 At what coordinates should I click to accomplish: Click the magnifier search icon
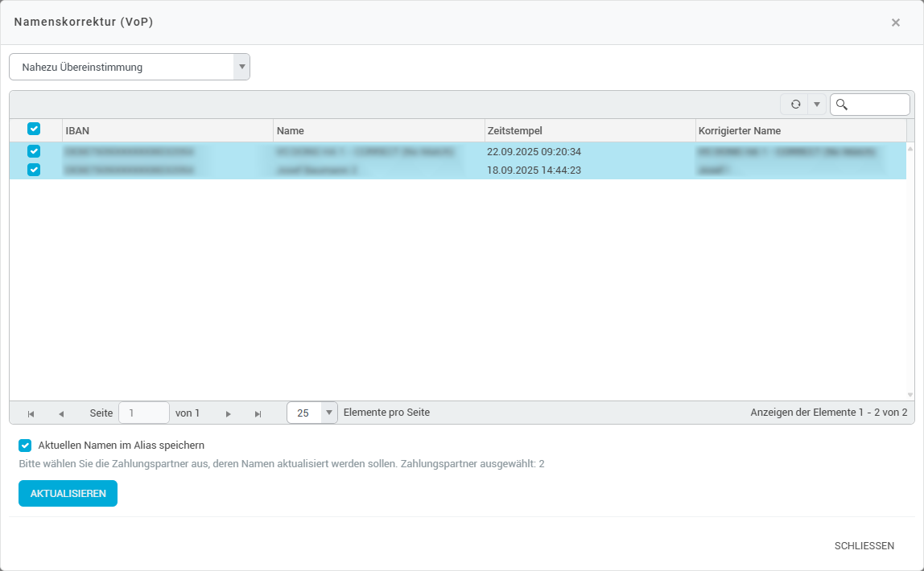(842, 105)
